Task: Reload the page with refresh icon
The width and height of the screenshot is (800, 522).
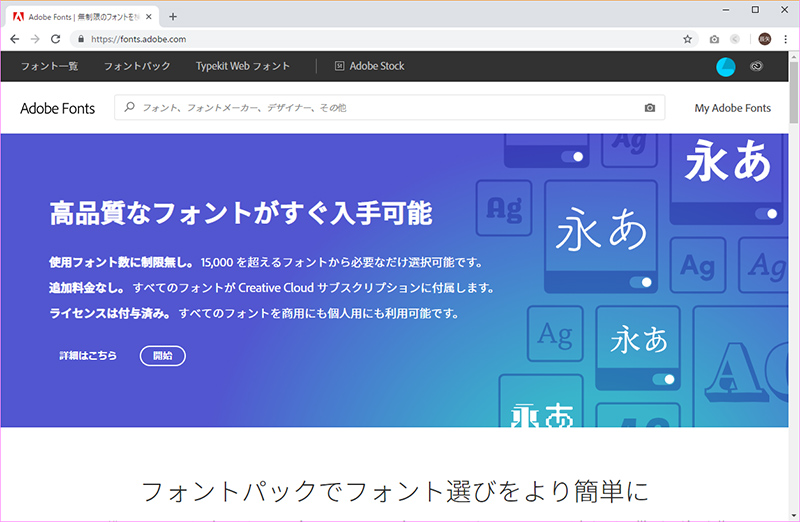Action: click(x=56, y=39)
